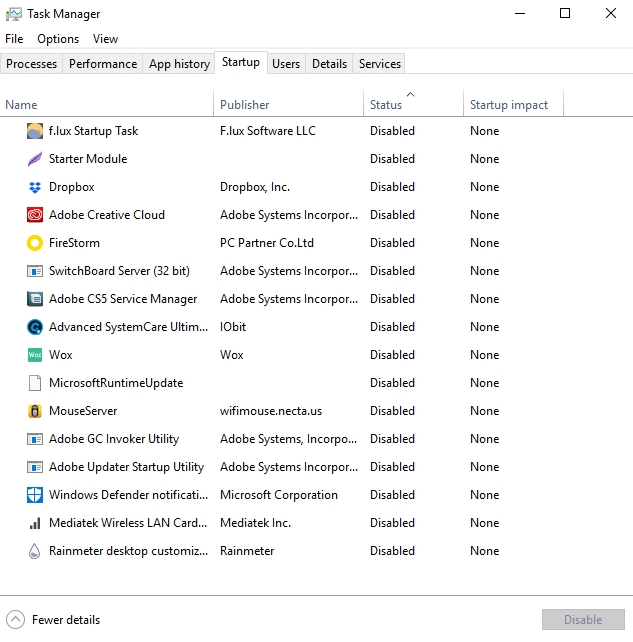This screenshot has width=633, height=642.
Task: Click publisher Microsoft Corporation
Action: 279,495
